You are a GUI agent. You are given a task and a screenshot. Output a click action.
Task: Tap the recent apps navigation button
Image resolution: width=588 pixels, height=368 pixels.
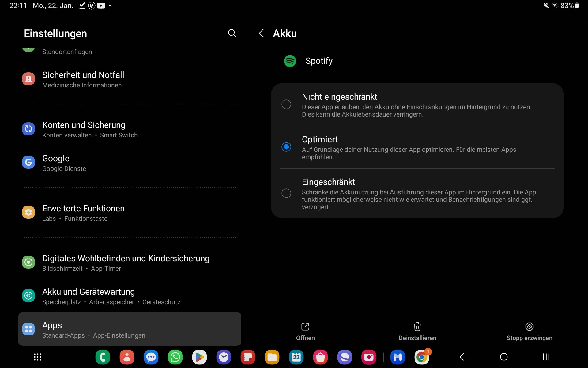546,357
